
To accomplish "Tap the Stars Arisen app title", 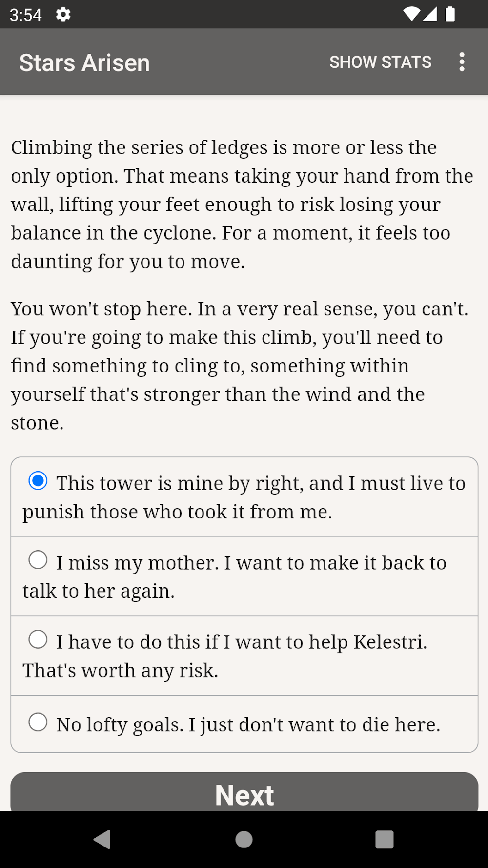I will point(84,62).
